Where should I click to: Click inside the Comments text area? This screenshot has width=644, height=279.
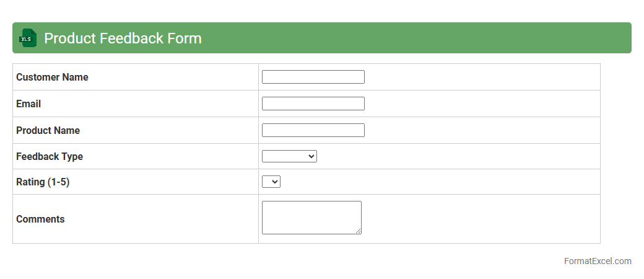point(311,217)
